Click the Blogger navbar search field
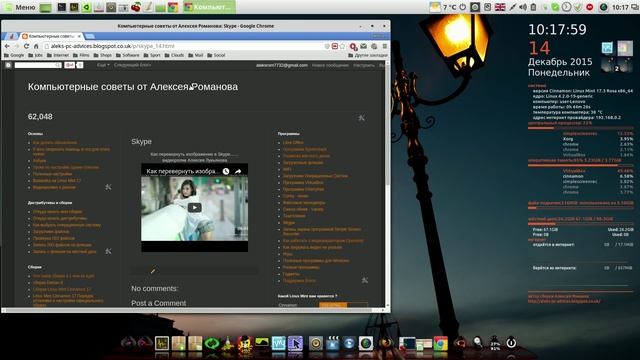Screen dimensions: 640x360 pos(38,65)
